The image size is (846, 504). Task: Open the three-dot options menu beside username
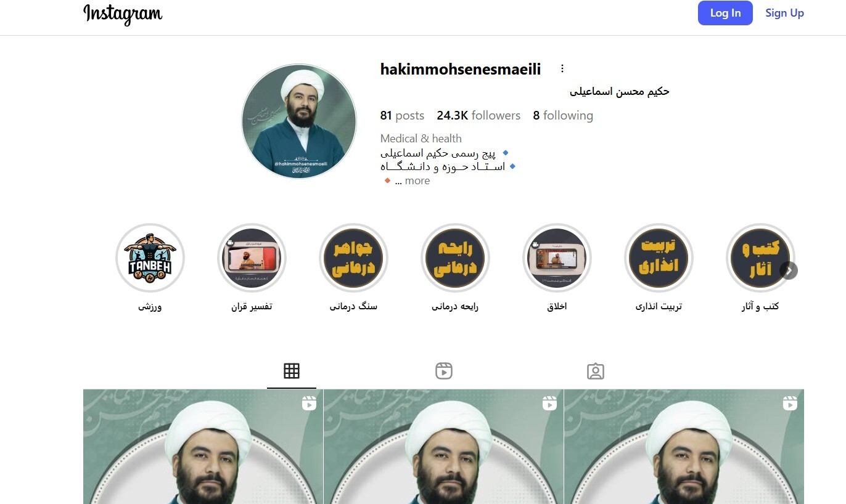tap(562, 68)
